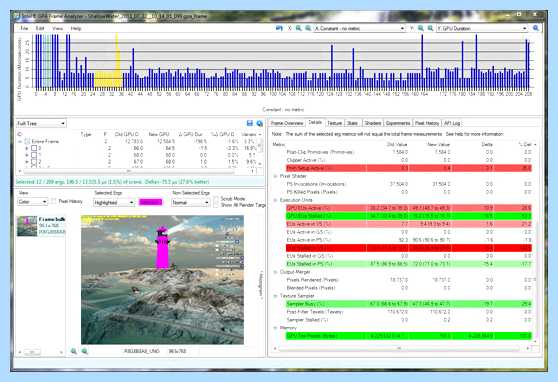Select the PS Invocations metric row
The width and height of the screenshot is (558, 382).
click(409, 184)
